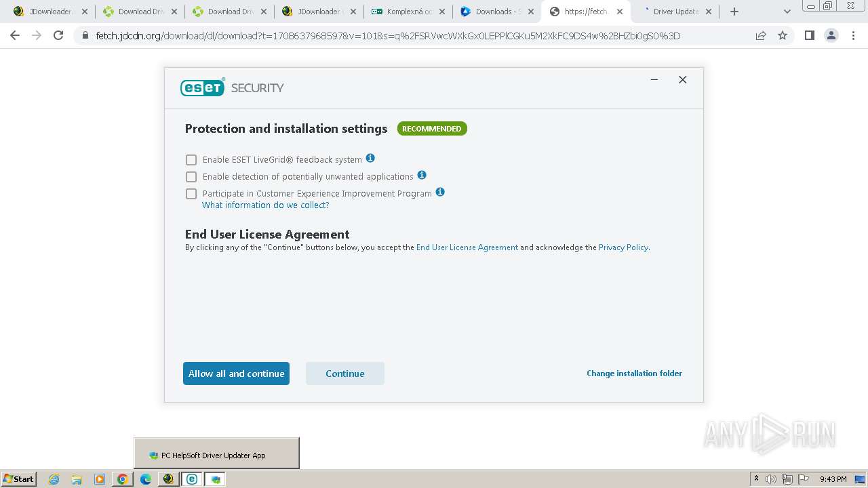This screenshot has height=488, width=868.
Task: Close the active fetch.jdcdn tab
Action: 620,12
